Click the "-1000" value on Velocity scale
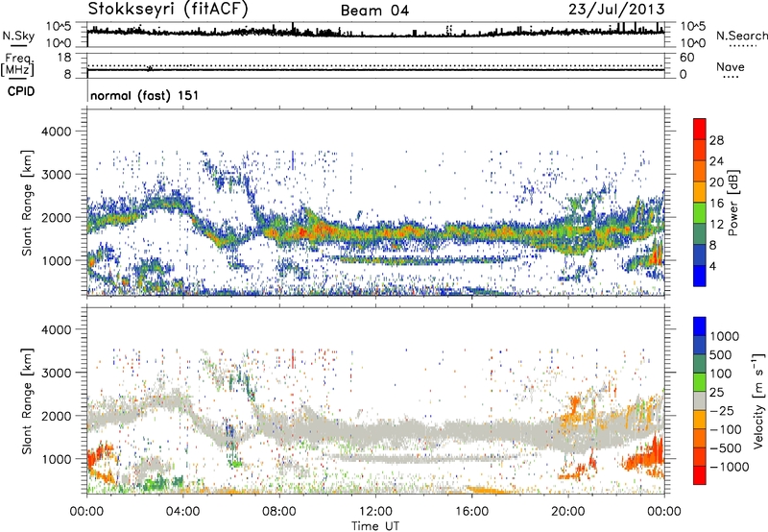This screenshot has width=768, height=532. coord(729,467)
